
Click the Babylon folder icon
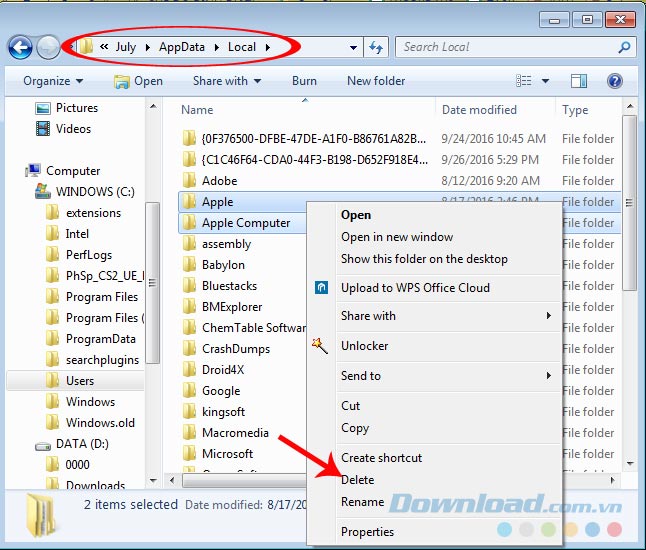coord(189,264)
